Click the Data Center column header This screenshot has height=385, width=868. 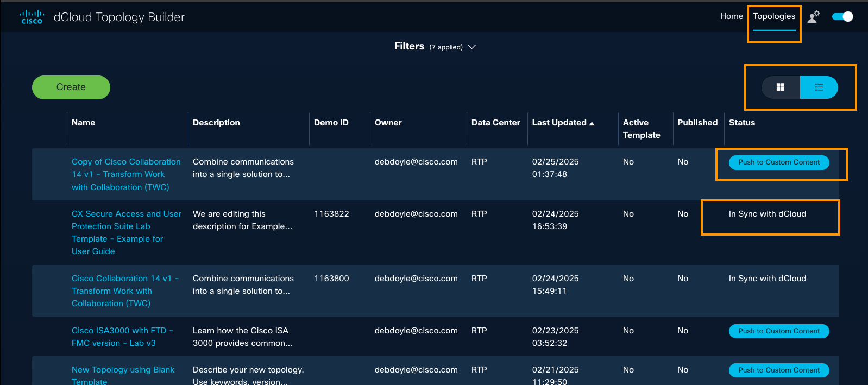point(496,123)
